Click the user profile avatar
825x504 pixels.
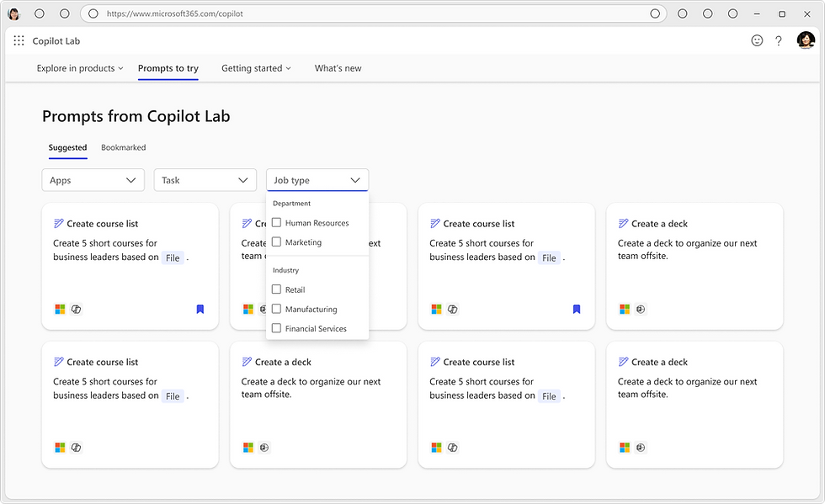coord(806,40)
